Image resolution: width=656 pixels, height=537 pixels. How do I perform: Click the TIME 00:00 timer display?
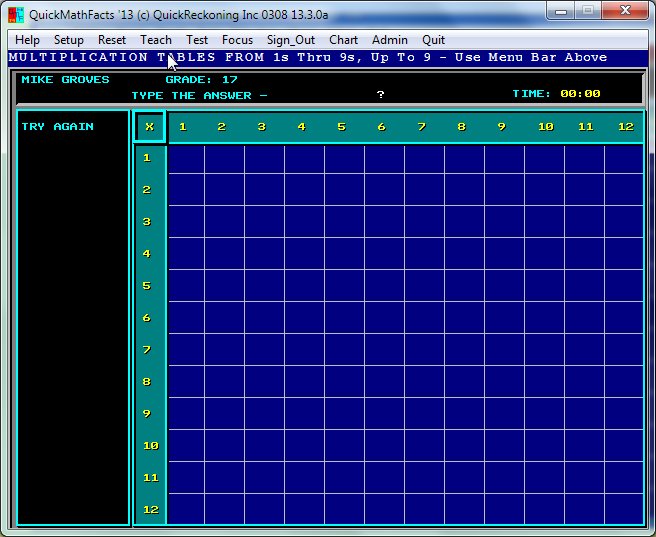(556, 94)
